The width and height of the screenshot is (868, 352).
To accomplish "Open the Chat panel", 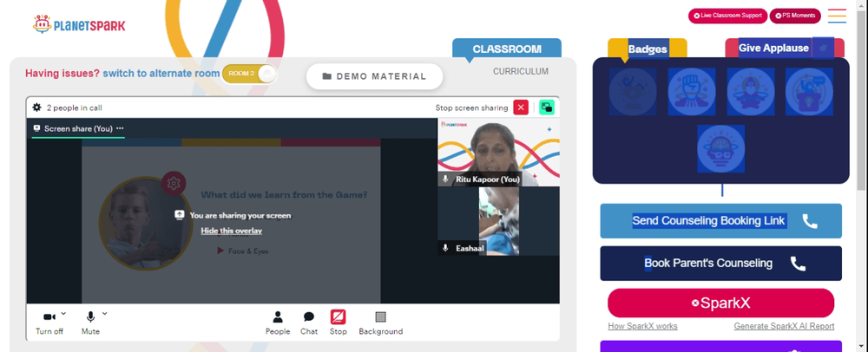I will click(x=309, y=323).
